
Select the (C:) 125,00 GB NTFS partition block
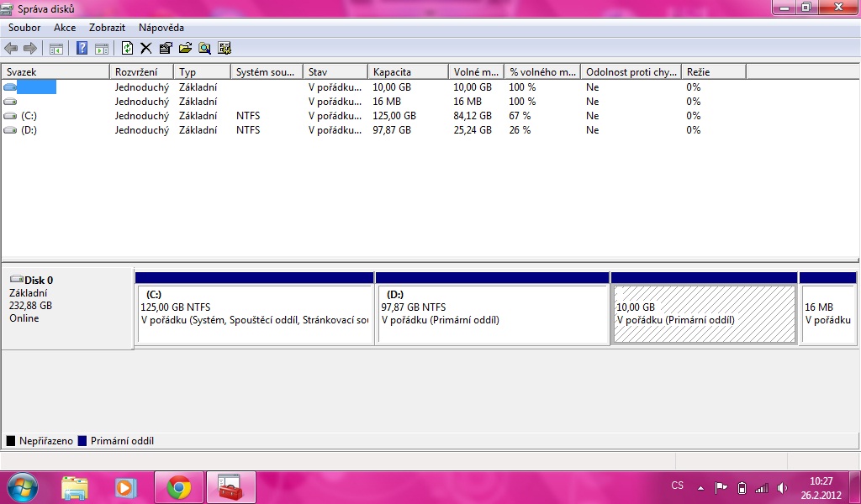(255, 308)
